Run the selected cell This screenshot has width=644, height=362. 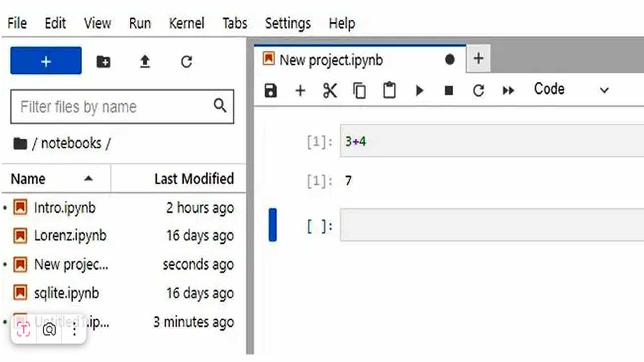(420, 90)
